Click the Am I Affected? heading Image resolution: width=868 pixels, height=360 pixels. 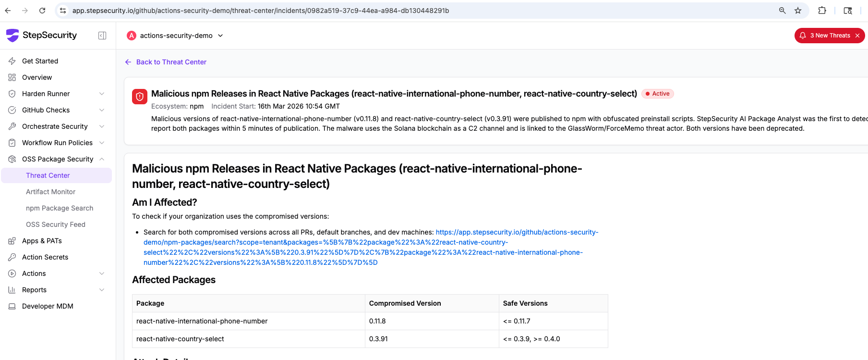pos(165,202)
